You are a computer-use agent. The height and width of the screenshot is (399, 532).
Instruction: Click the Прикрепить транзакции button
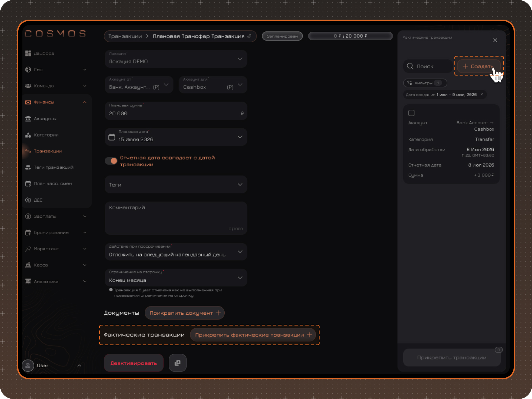click(452, 357)
